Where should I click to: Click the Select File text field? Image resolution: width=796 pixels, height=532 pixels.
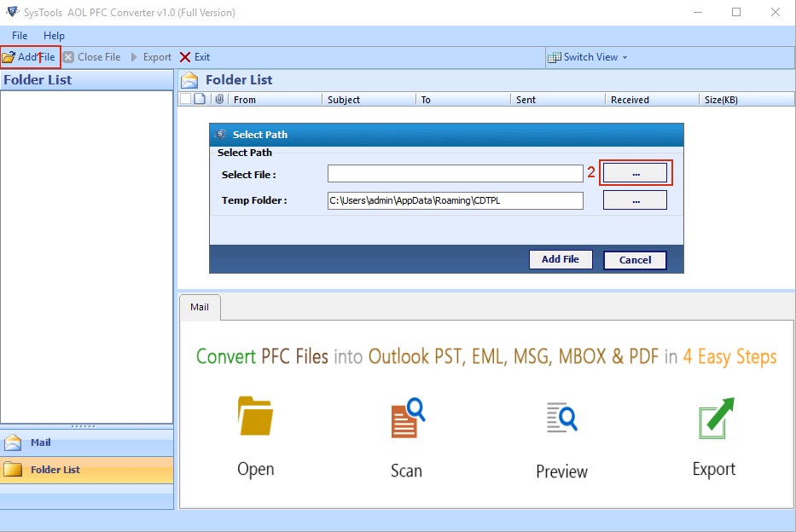456,173
